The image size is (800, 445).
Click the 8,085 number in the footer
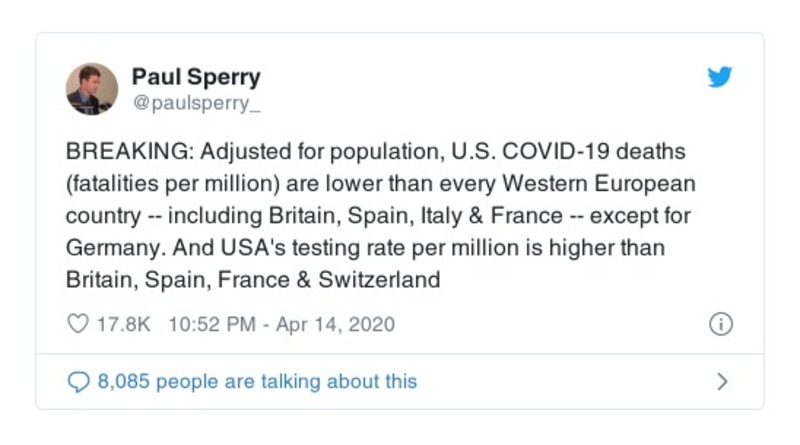[124, 381]
